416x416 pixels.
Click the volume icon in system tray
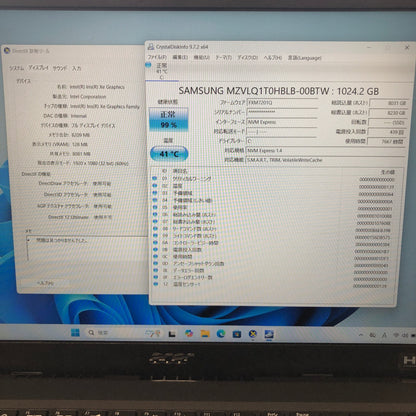tap(405, 335)
